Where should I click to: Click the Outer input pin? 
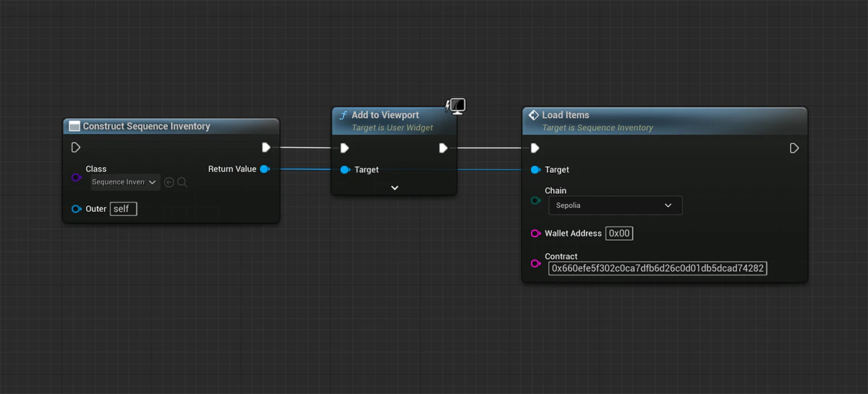click(x=76, y=209)
